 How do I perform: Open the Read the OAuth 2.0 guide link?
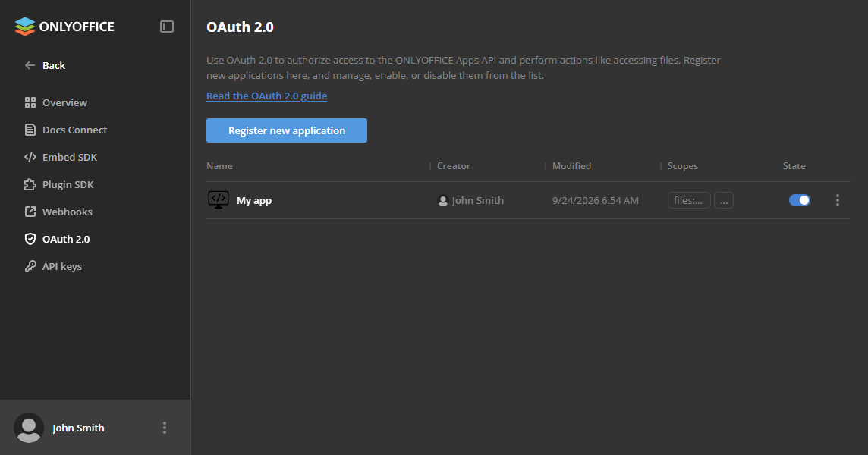[x=267, y=96]
